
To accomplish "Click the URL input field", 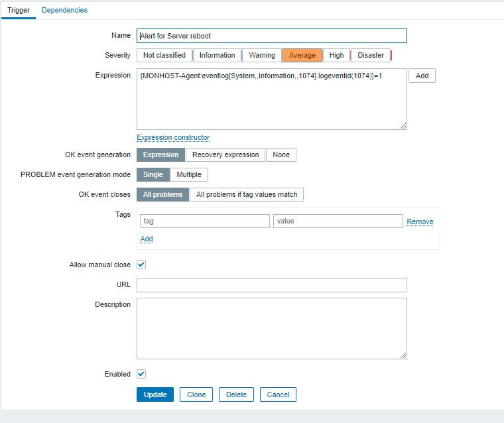I will click(272, 285).
